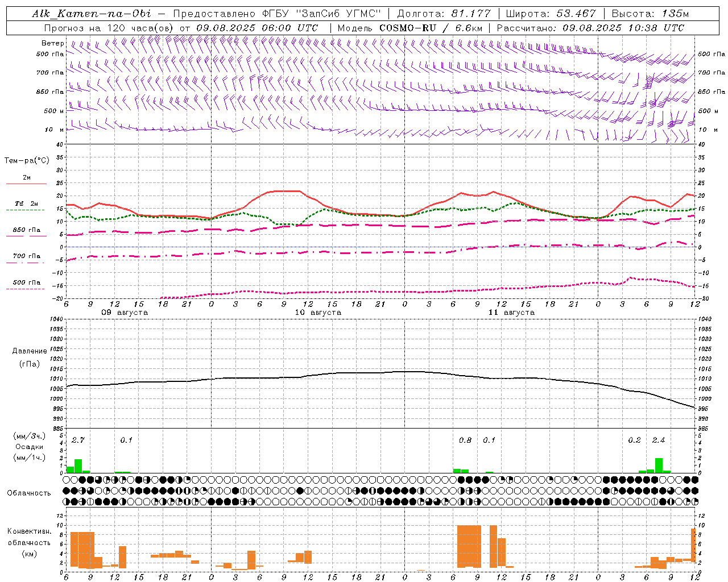Click the "Ветер" wind panel label
This screenshot has width=728, height=582.
[x=53, y=43]
